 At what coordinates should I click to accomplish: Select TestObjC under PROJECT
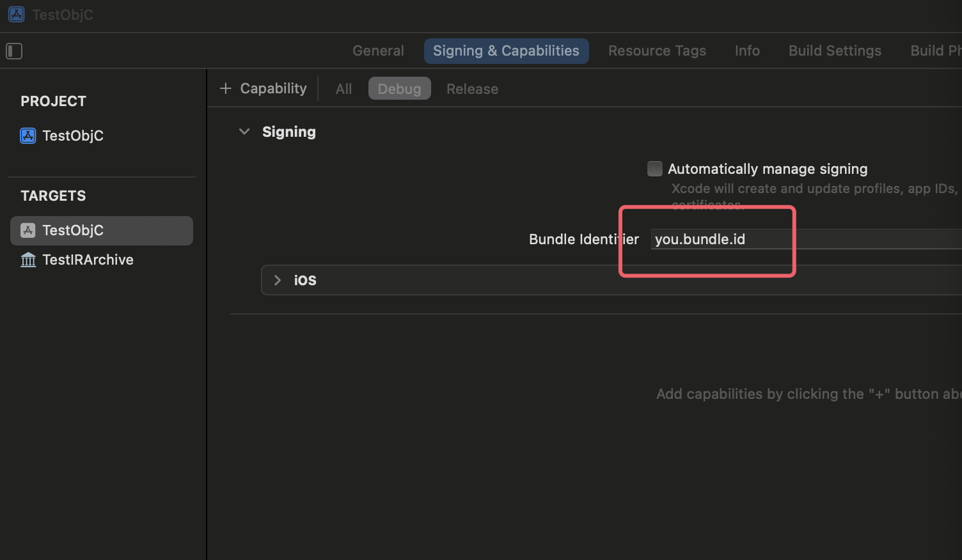(73, 136)
